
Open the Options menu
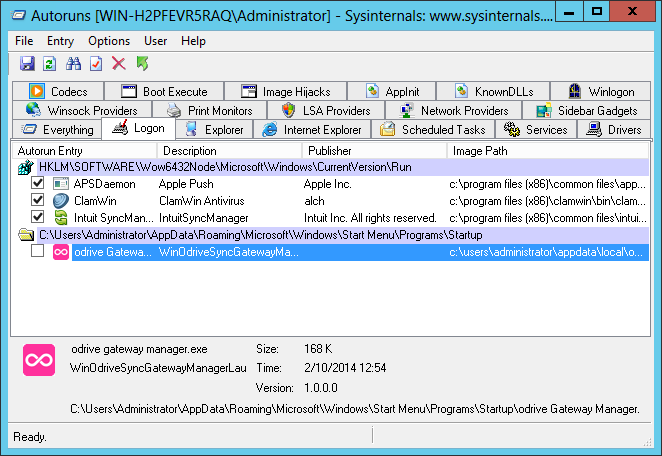coord(109,41)
